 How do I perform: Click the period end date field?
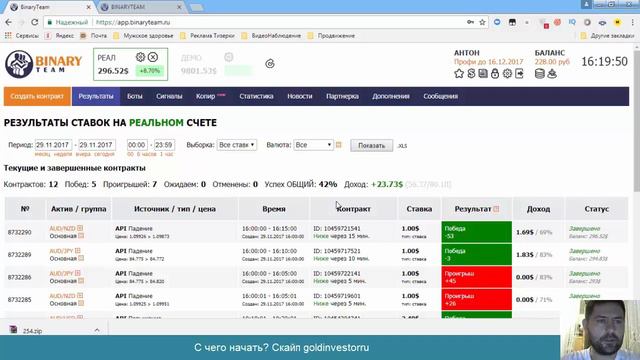[x=97, y=145]
